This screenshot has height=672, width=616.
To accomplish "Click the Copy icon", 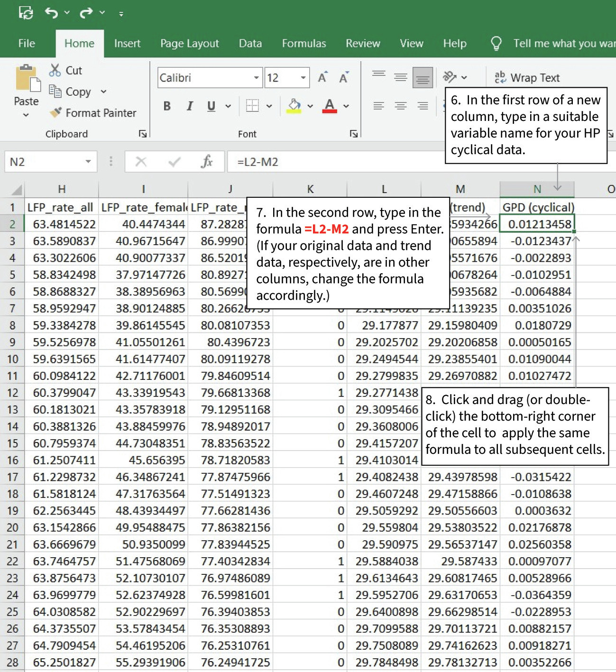I will 55,92.
